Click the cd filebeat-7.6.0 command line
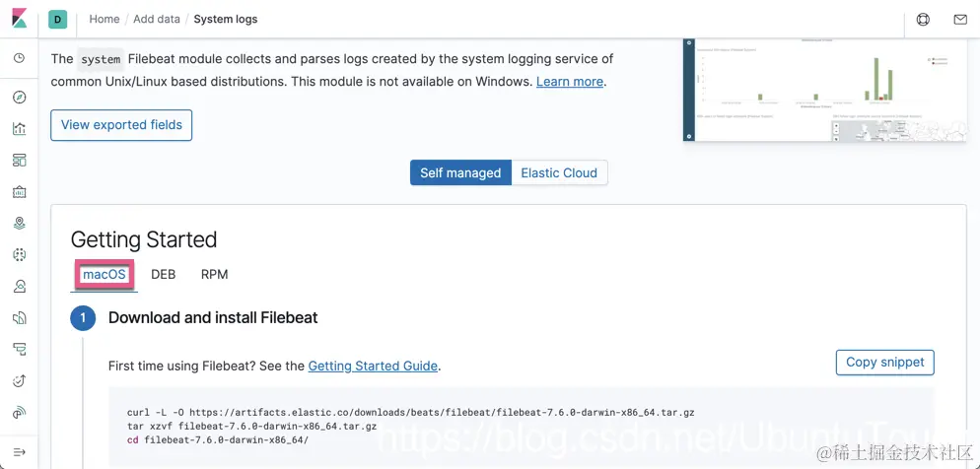The image size is (980, 469). tap(218, 439)
